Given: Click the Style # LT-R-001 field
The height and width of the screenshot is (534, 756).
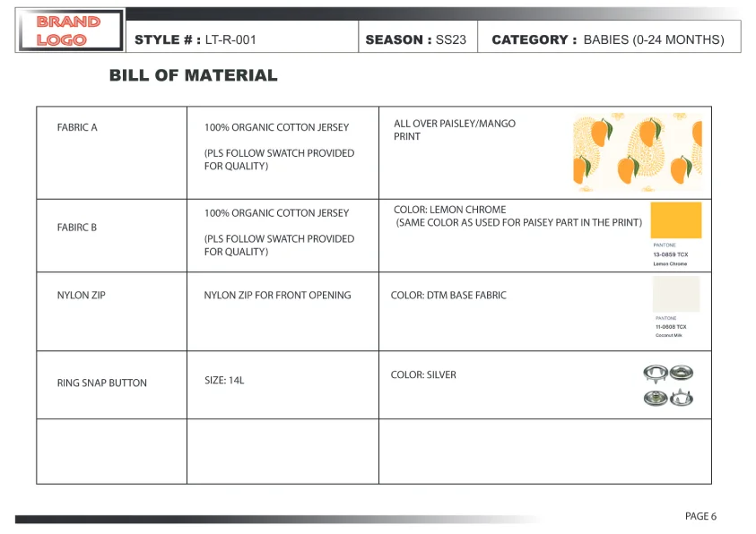Looking at the screenshot, I should tap(196, 39).
